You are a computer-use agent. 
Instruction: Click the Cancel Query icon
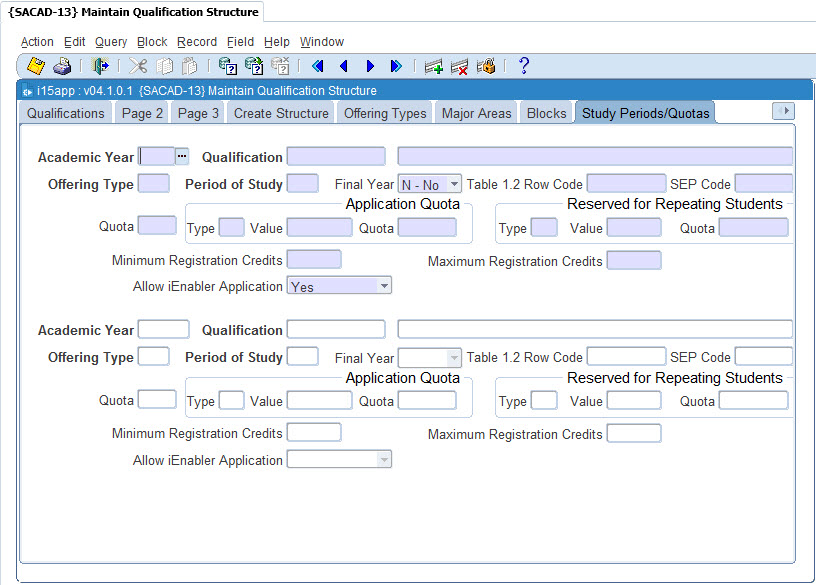point(280,66)
